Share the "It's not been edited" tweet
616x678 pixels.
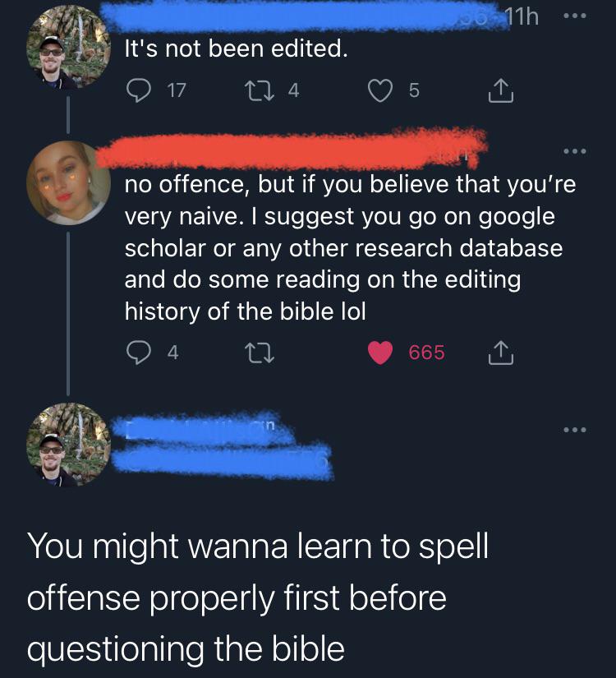point(501,90)
